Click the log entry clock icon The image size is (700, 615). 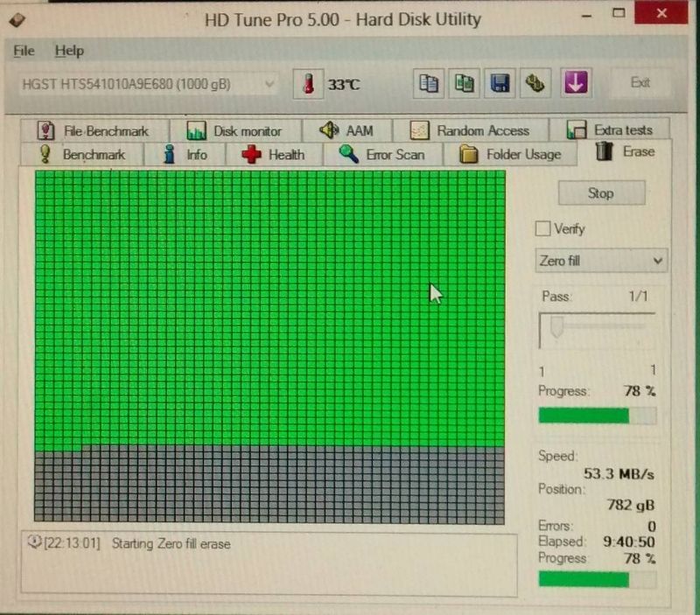pos(34,542)
